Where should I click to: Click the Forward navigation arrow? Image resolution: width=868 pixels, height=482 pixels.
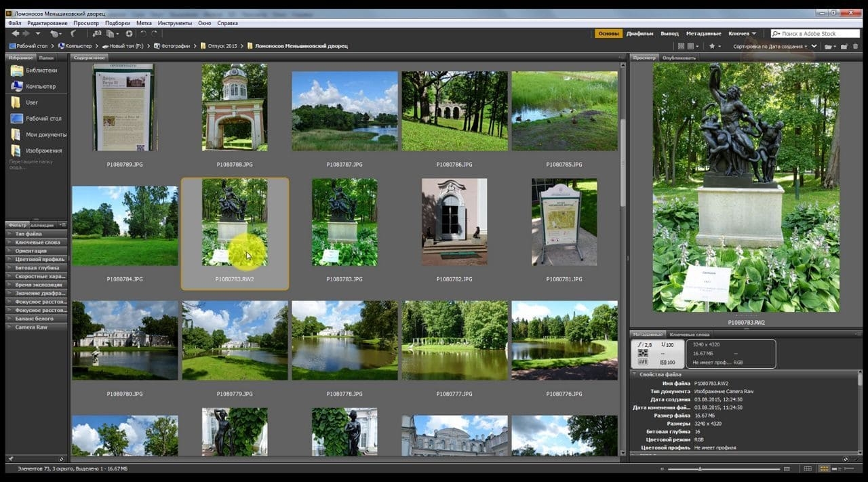(26, 33)
